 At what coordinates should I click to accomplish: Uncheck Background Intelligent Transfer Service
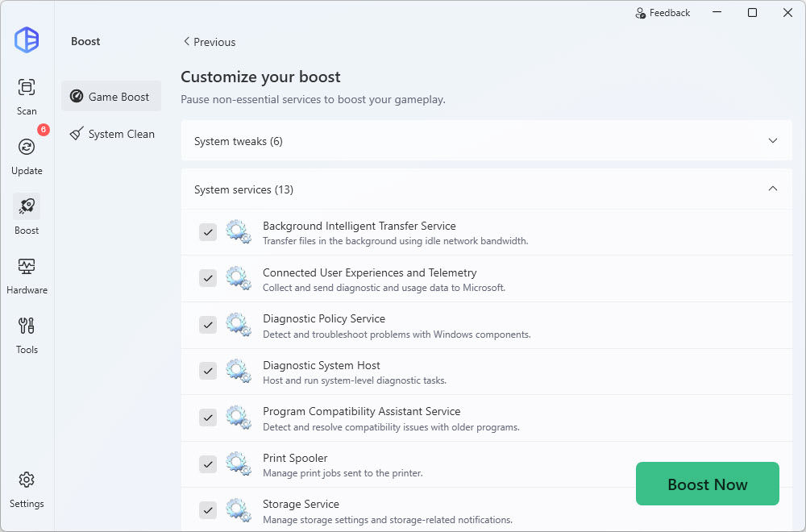(x=208, y=232)
